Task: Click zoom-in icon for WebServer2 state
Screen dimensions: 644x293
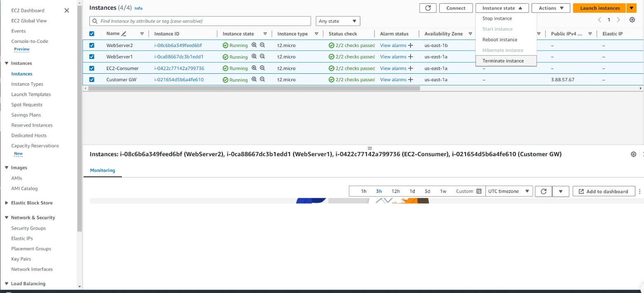Action: (254, 45)
